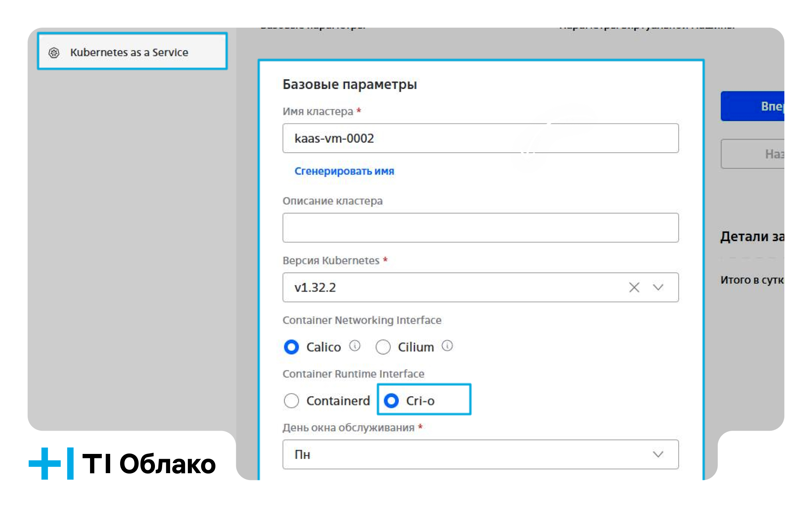Click the Итого в сутки text

[752, 280]
